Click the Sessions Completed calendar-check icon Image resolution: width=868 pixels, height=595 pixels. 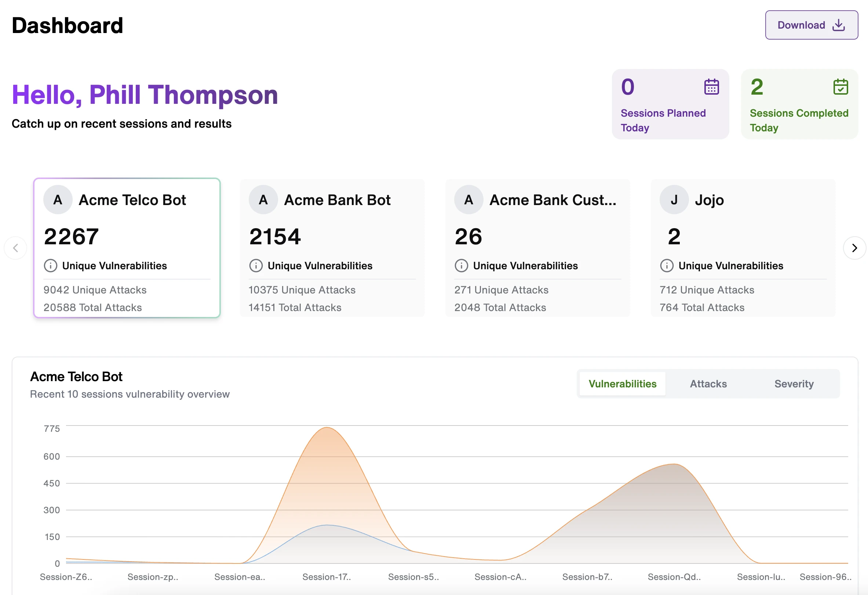[x=840, y=87]
